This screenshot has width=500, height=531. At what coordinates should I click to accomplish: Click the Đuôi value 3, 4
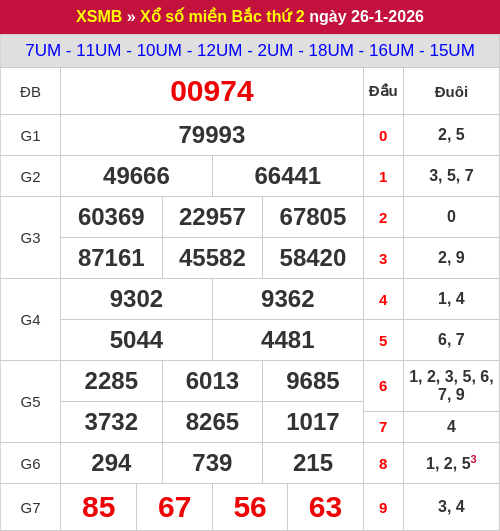(451, 507)
